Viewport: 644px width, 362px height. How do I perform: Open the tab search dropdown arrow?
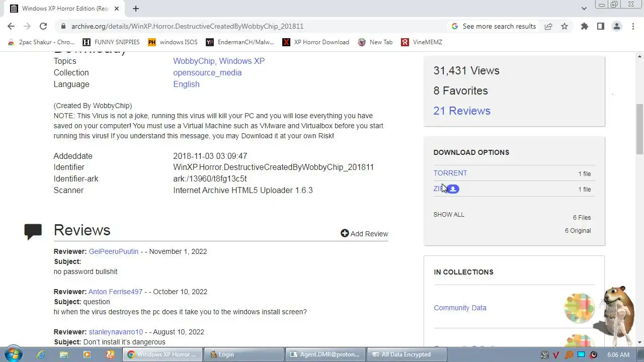584,9
